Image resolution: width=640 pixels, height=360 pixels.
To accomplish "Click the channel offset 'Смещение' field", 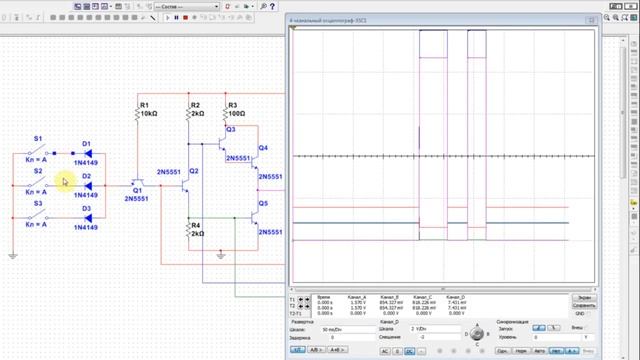I will click(x=435, y=337).
